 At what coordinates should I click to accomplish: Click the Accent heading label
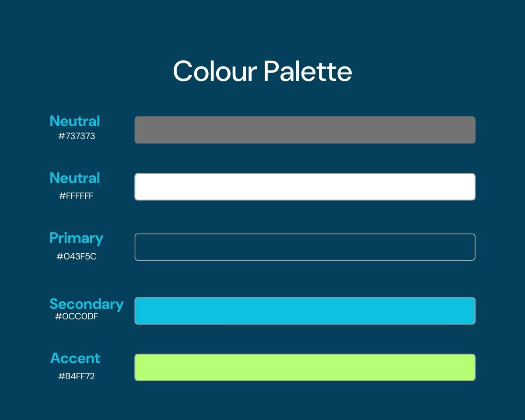(75, 358)
